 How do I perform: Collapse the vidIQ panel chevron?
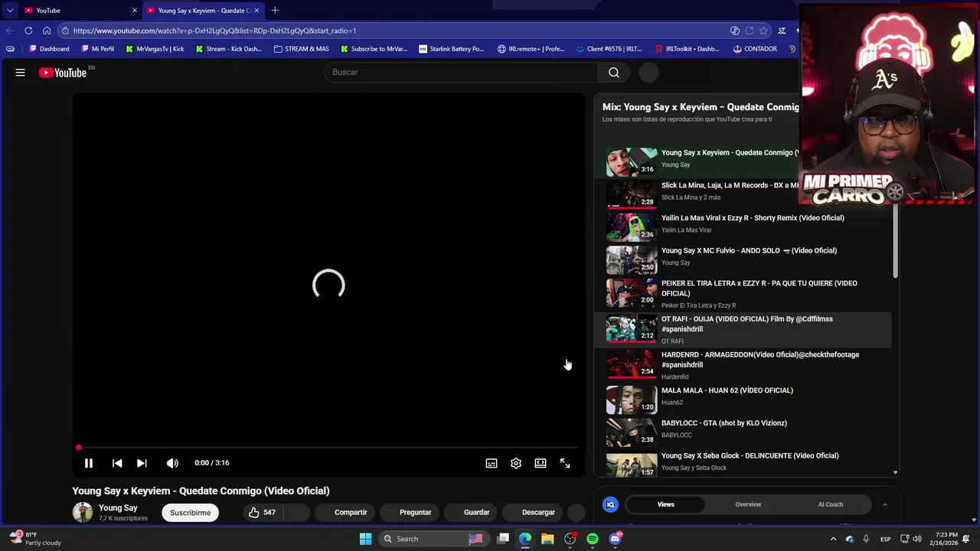[x=884, y=504]
